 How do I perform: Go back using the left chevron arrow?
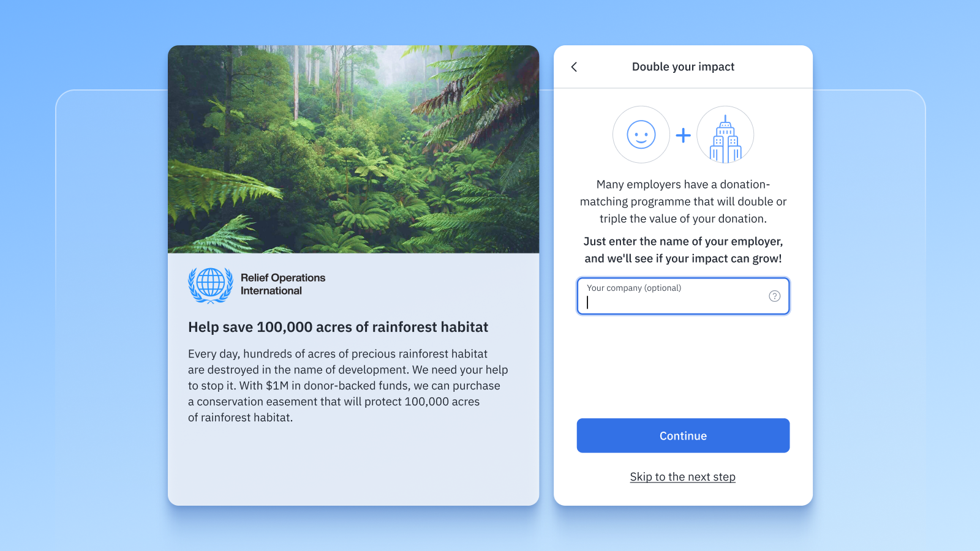tap(574, 67)
